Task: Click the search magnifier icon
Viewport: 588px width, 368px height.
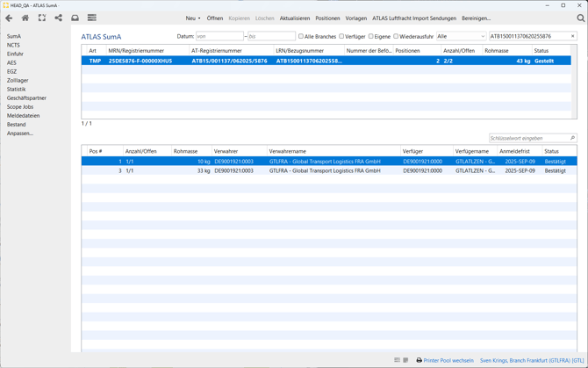Action: coord(580,18)
